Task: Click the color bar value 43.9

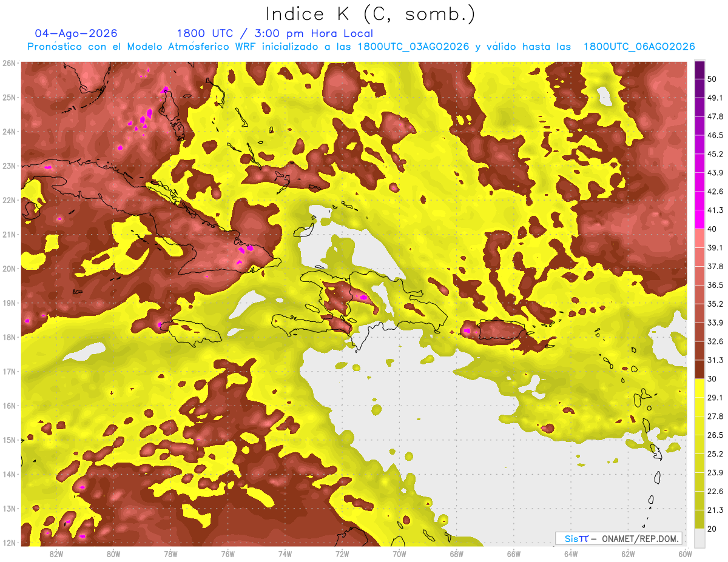Action: (x=715, y=173)
